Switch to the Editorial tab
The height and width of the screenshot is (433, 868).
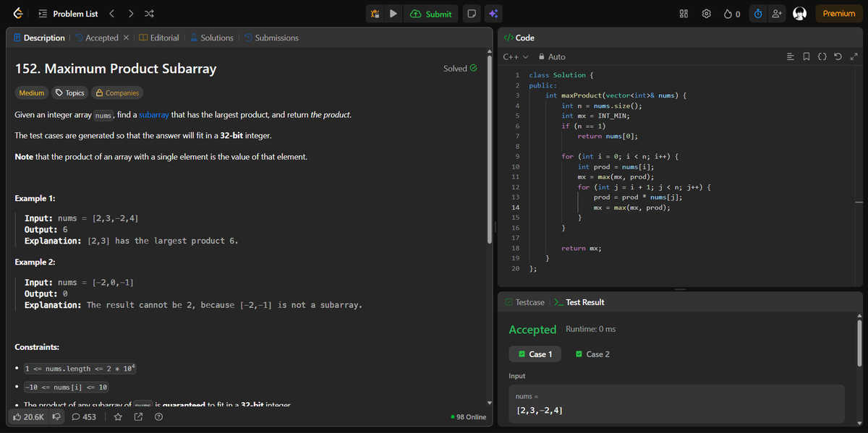[158, 38]
